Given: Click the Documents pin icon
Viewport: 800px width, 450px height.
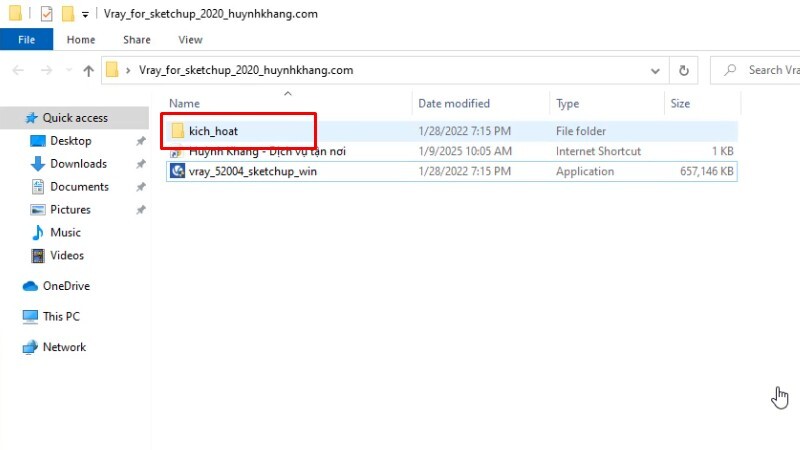Looking at the screenshot, I should [141, 187].
